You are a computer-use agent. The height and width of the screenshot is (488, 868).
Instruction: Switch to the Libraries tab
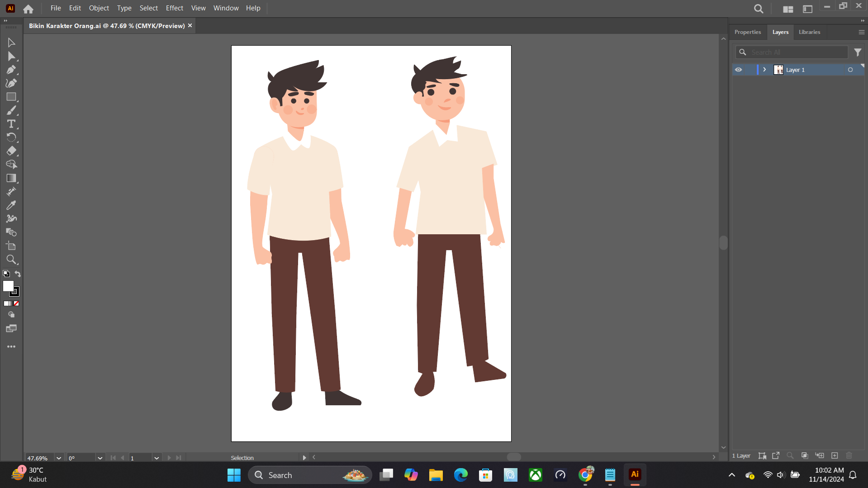(x=809, y=32)
